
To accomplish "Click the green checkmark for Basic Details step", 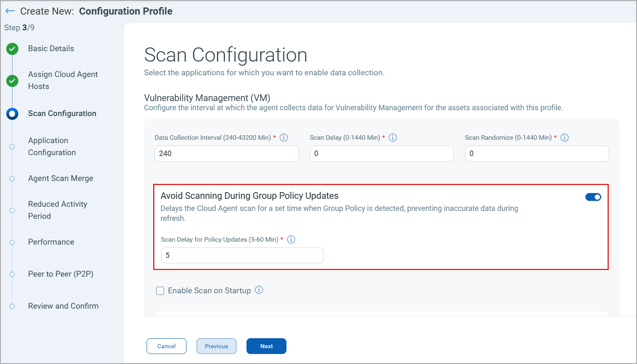I will click(12, 49).
